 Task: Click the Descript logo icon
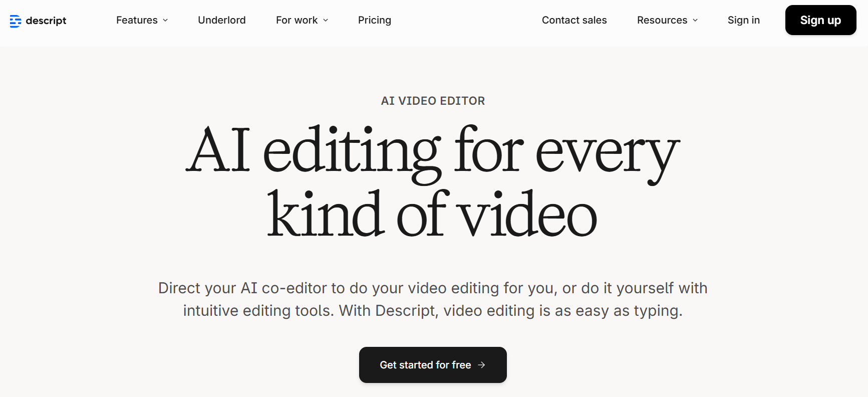pos(15,21)
